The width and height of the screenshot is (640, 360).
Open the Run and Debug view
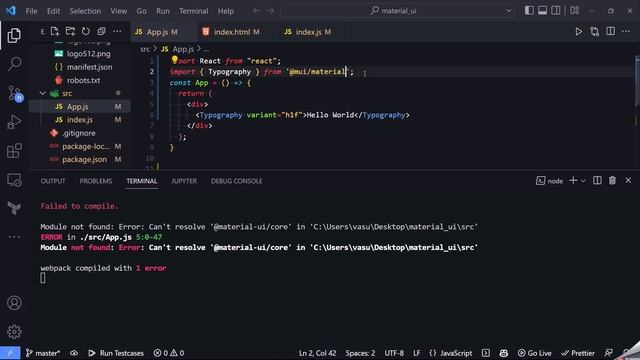click(14, 122)
